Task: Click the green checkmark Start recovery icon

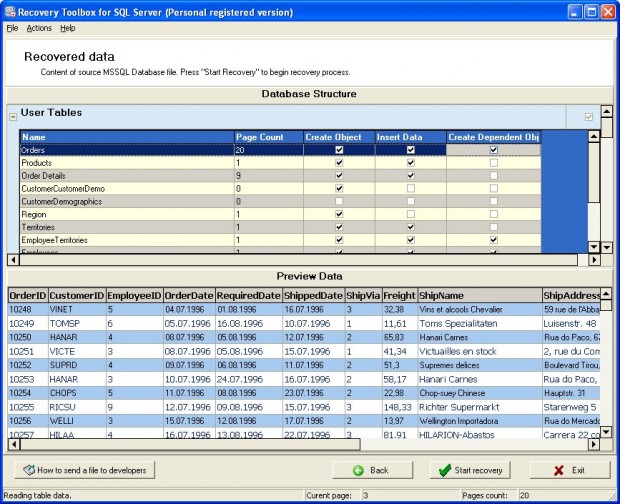Action: point(445,470)
